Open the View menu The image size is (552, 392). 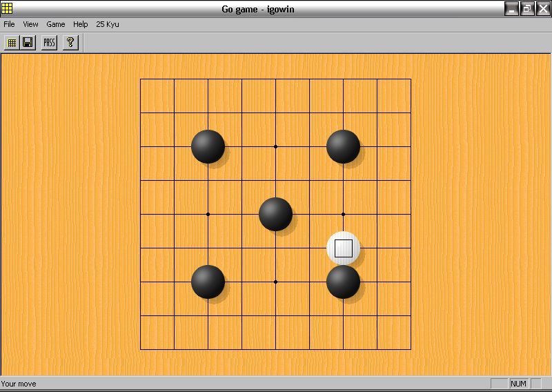point(30,24)
